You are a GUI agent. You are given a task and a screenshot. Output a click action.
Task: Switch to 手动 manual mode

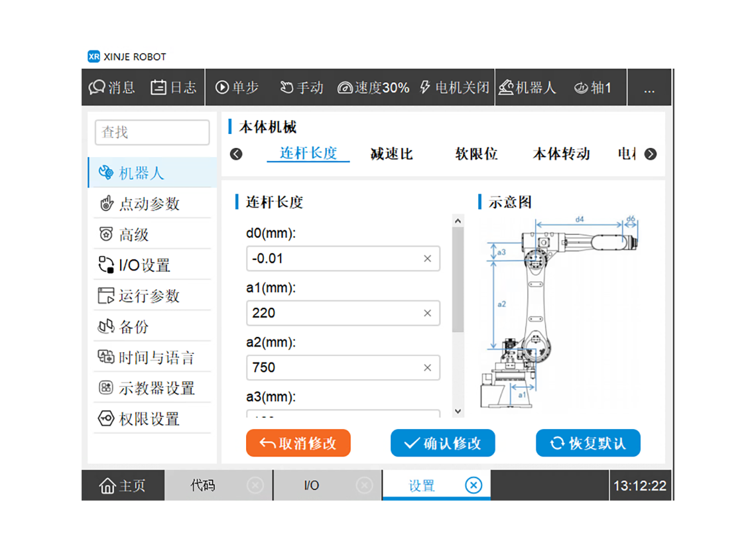tap(301, 87)
